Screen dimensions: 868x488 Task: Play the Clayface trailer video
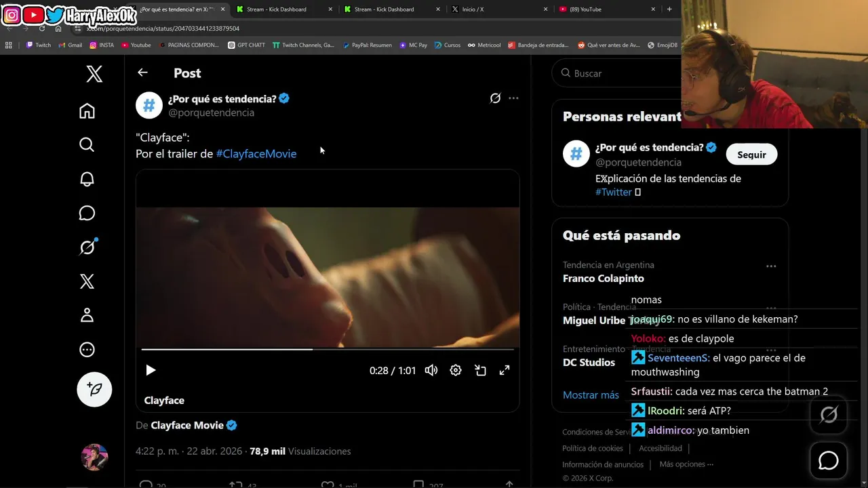151,370
